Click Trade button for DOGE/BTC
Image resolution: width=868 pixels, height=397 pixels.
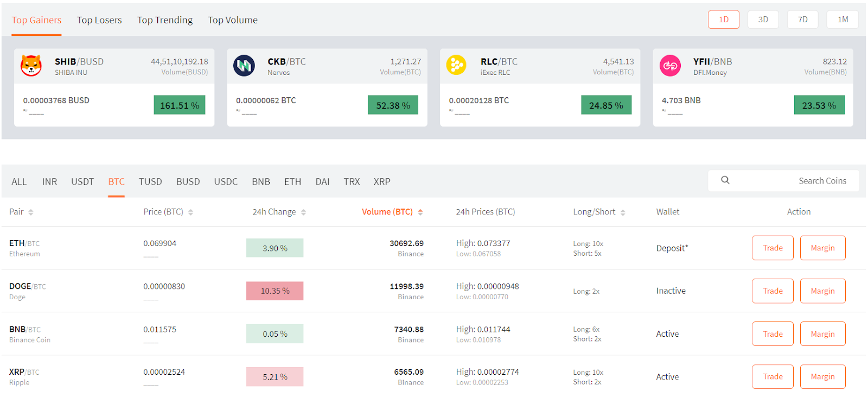point(773,291)
